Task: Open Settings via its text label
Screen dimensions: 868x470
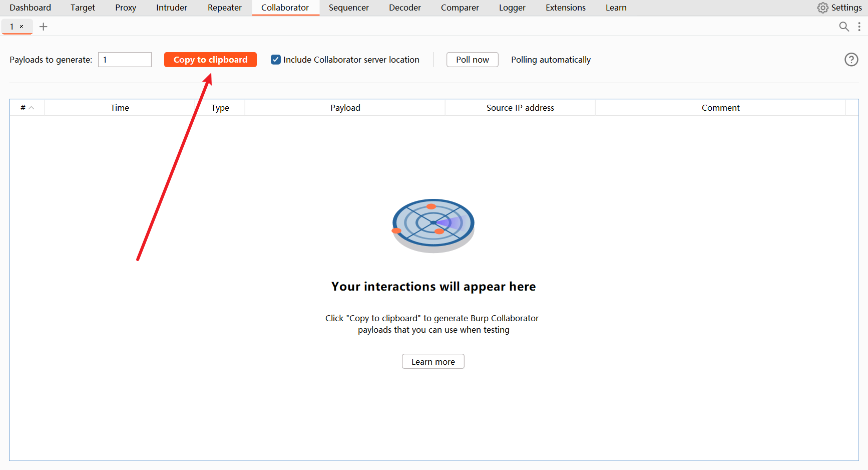Action: (x=846, y=8)
